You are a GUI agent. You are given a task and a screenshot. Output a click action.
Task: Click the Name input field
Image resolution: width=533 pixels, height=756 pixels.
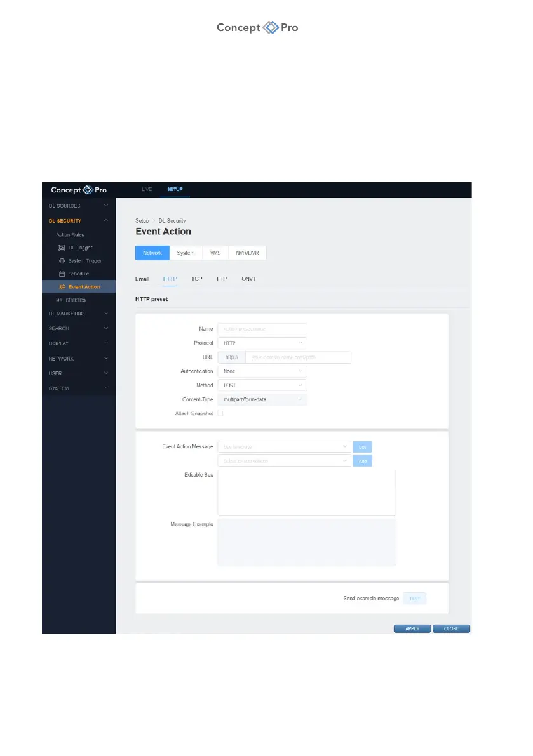[x=262, y=329]
